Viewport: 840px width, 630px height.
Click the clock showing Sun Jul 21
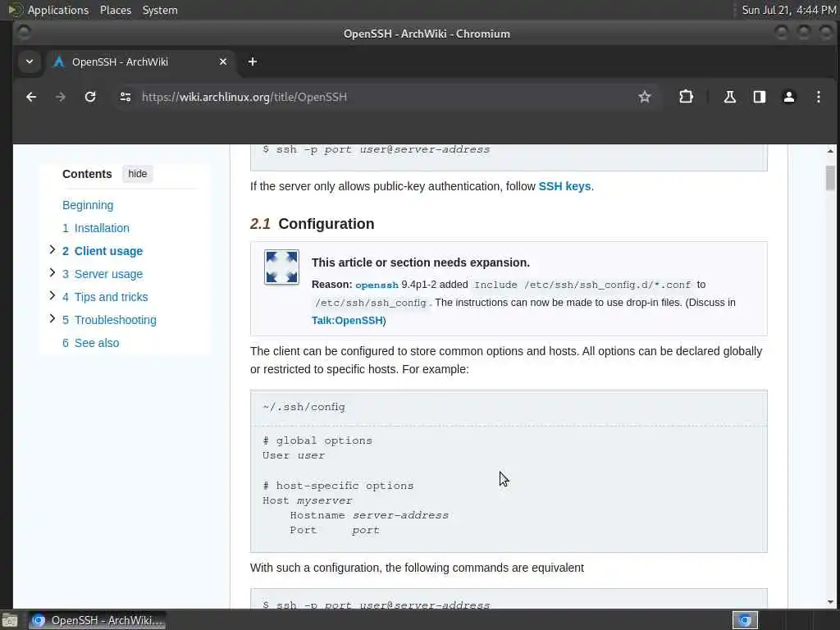[x=788, y=10]
